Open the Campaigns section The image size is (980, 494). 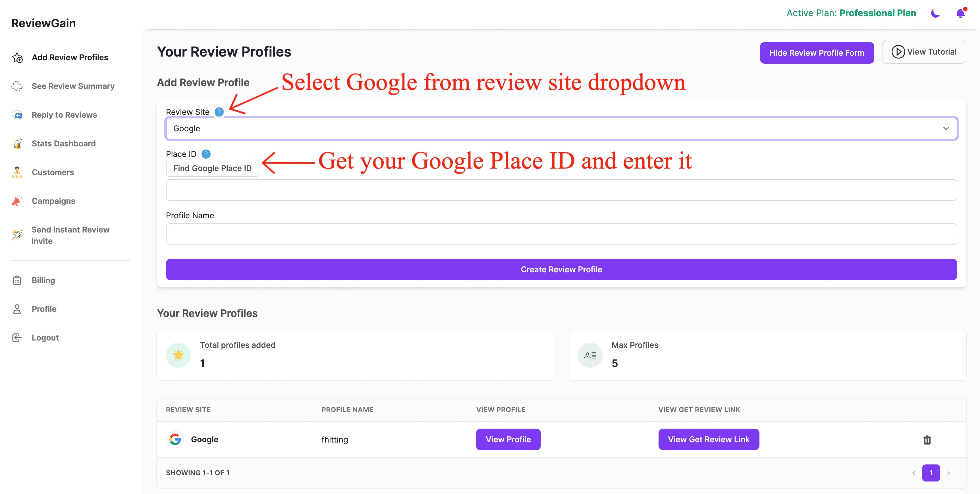point(53,201)
